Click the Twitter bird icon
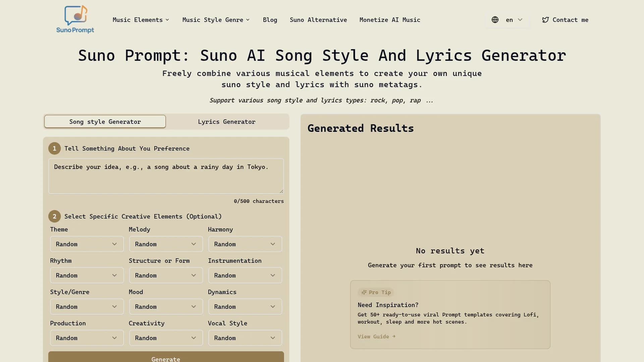The height and width of the screenshot is (362, 644). click(545, 20)
